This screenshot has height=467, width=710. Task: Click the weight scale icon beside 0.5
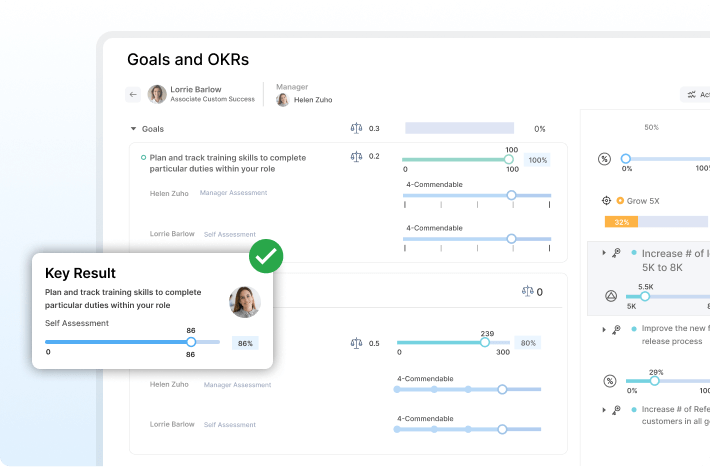click(x=356, y=343)
